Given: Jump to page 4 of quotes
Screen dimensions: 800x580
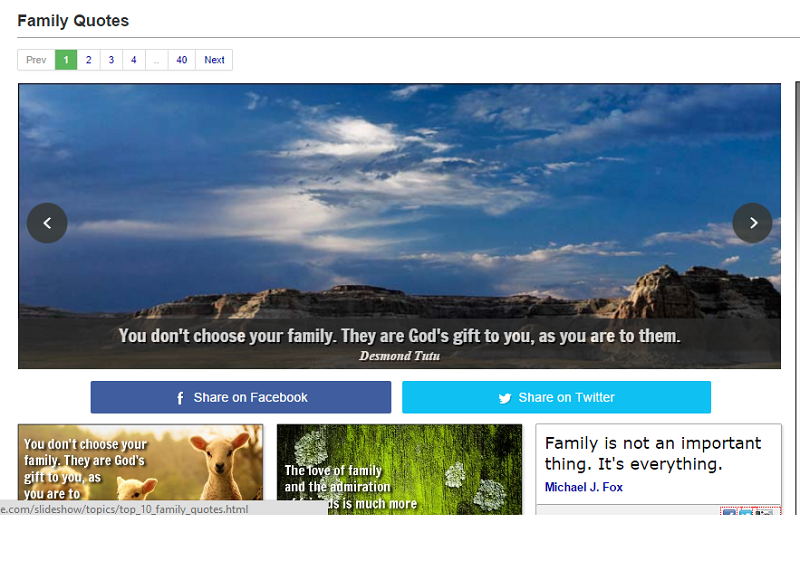Looking at the screenshot, I should 134,60.
